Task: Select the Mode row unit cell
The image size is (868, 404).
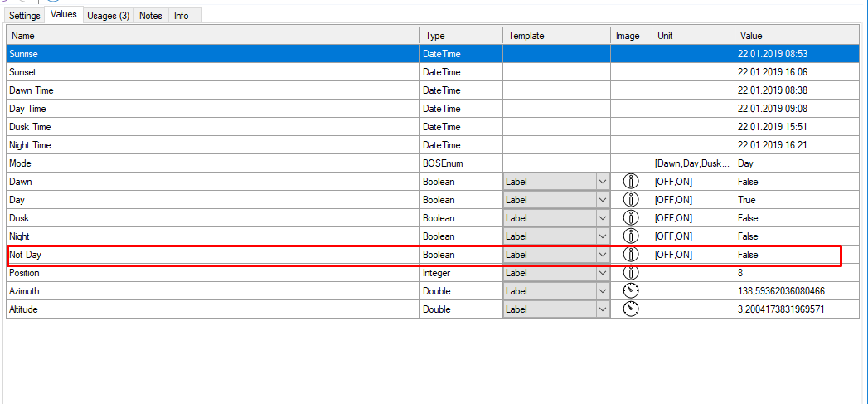Action: pyautogui.click(x=692, y=163)
